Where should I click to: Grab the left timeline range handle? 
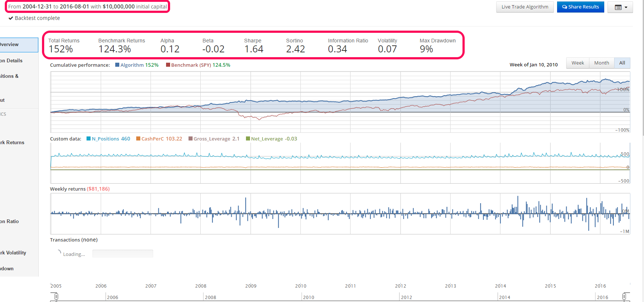click(56, 296)
